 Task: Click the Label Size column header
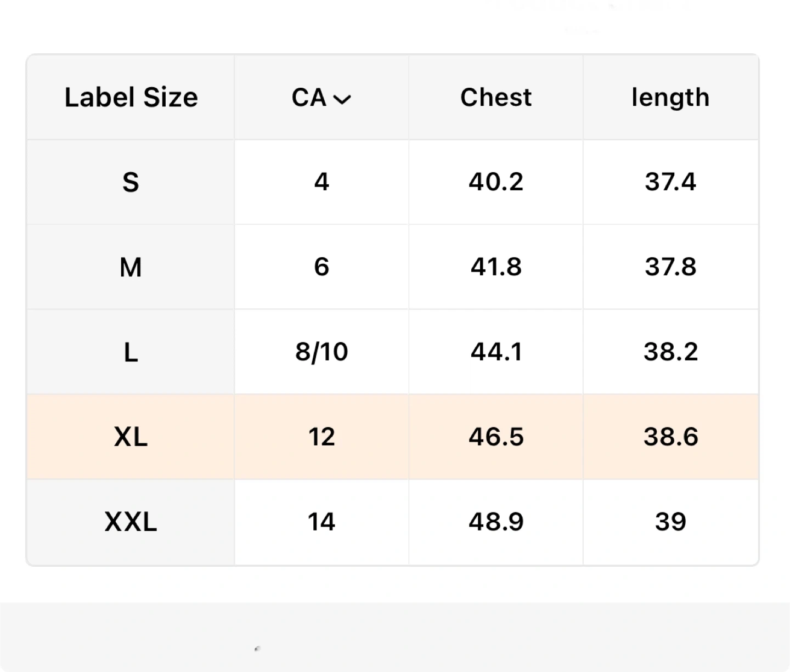click(x=131, y=98)
